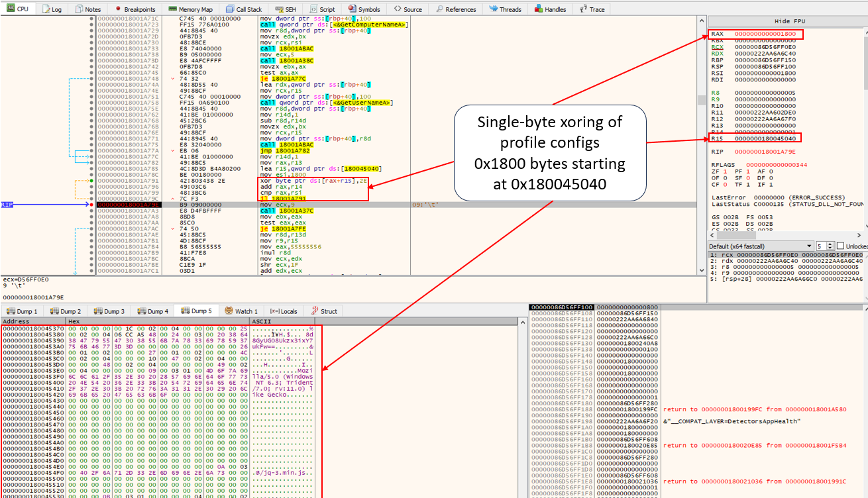This screenshot has width=868, height=498.
Task: Open the Trace tab
Action: [592, 9]
